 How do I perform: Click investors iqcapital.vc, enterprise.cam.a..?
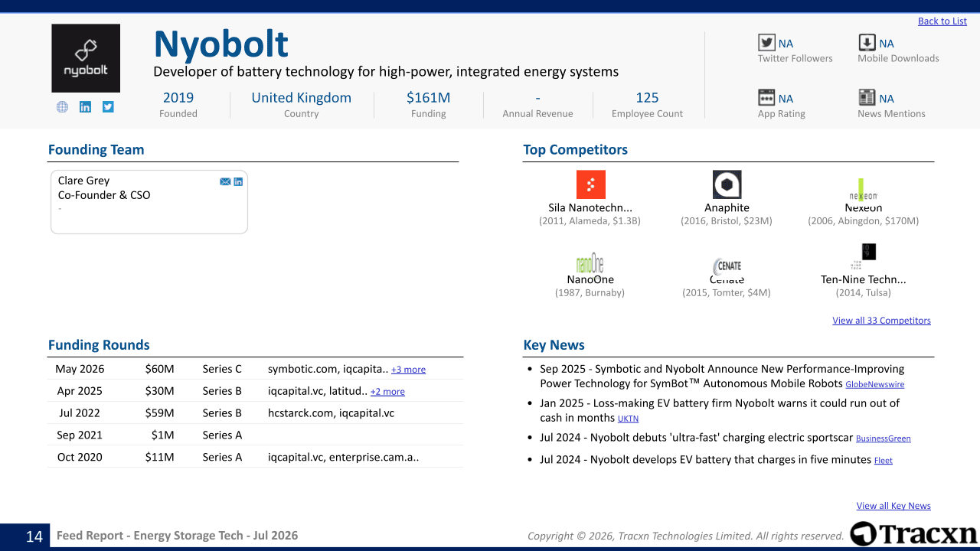(343, 458)
